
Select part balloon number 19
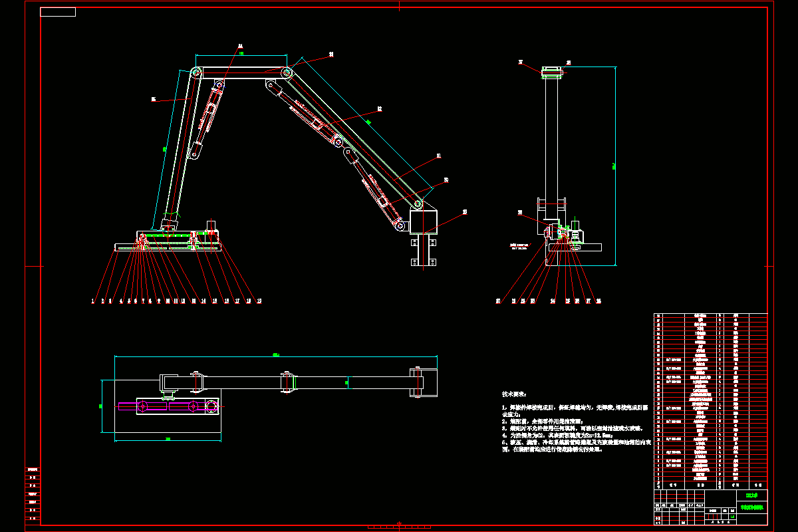259,301
